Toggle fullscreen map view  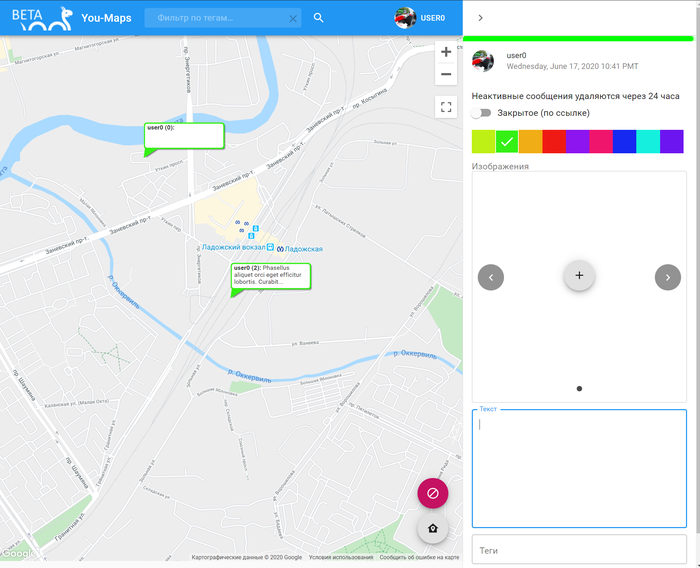(x=446, y=107)
